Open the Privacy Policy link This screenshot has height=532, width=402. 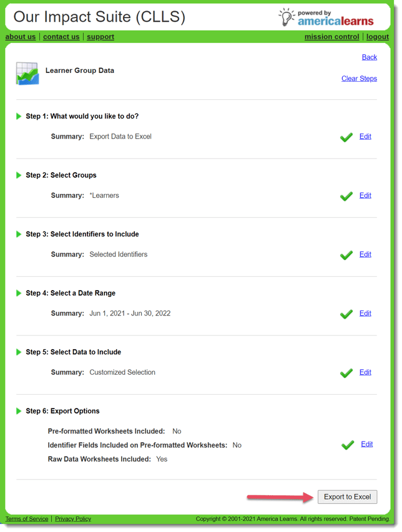[73, 519]
